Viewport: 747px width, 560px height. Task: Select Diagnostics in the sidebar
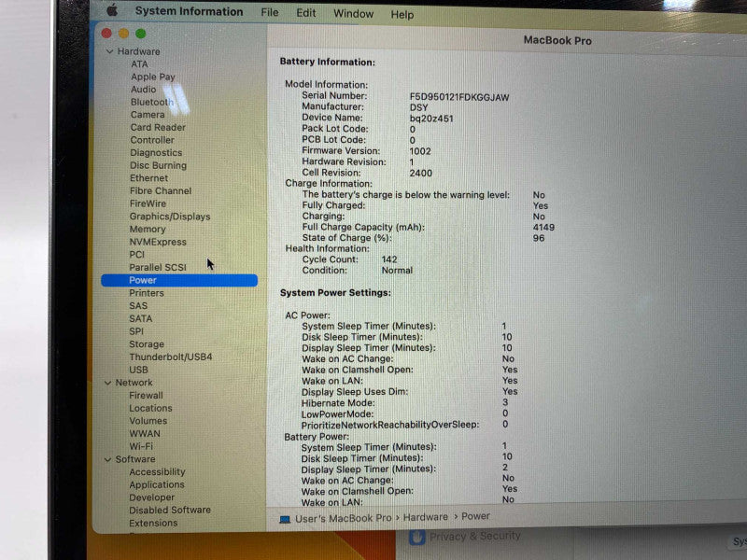coord(156,153)
